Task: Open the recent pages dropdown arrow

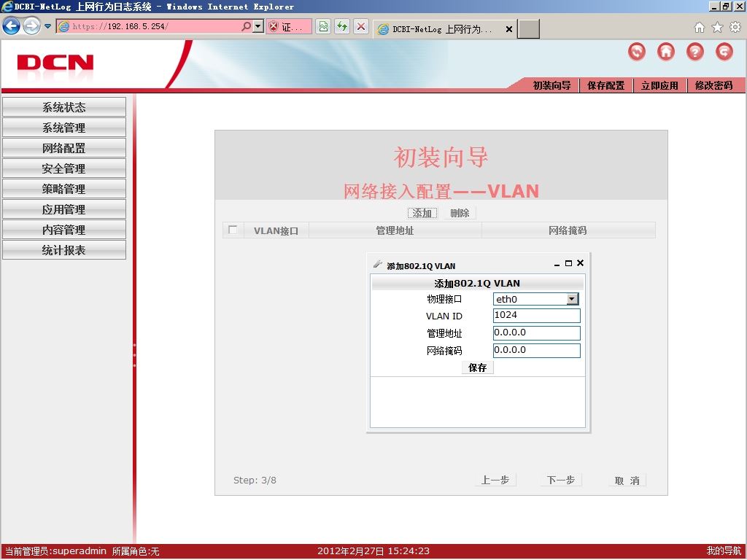Action: pos(47,26)
